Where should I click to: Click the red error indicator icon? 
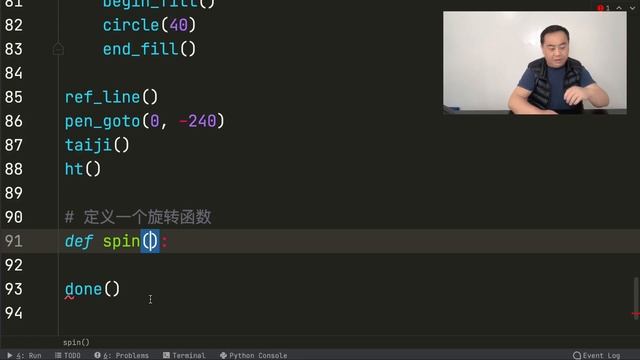600,8
